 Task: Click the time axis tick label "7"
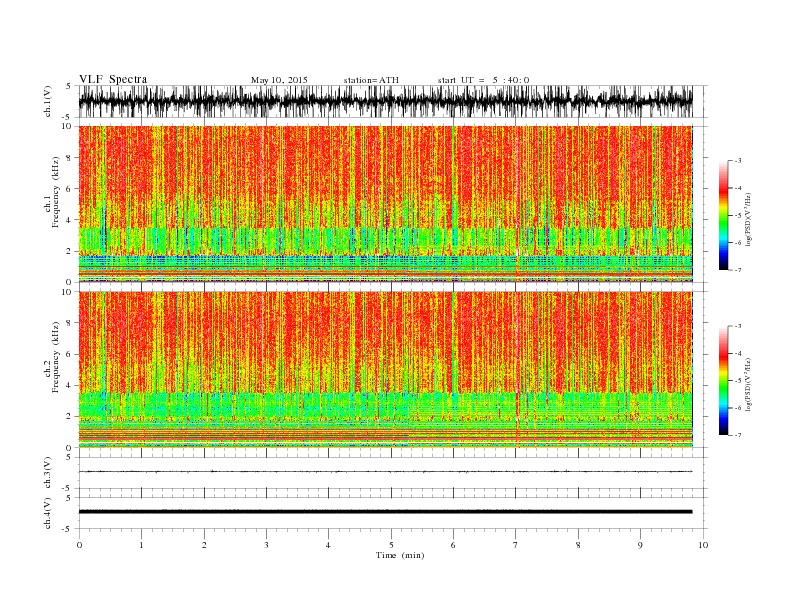click(x=516, y=545)
